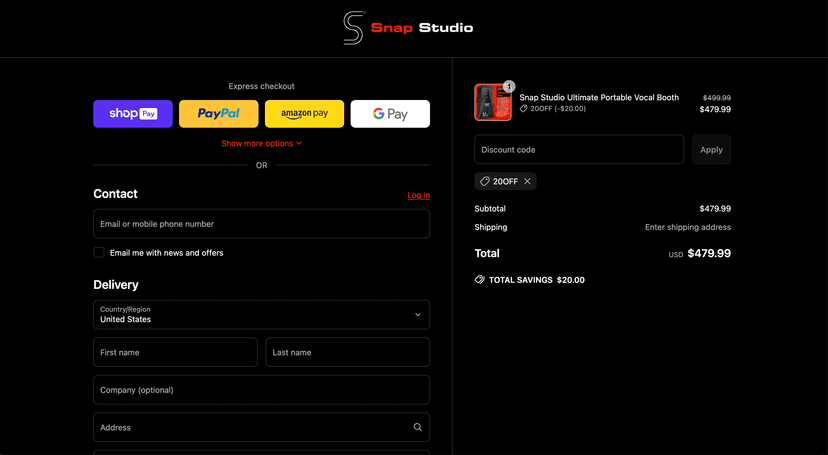
Task: Click the Total Savings tag icon
Action: [x=479, y=280]
